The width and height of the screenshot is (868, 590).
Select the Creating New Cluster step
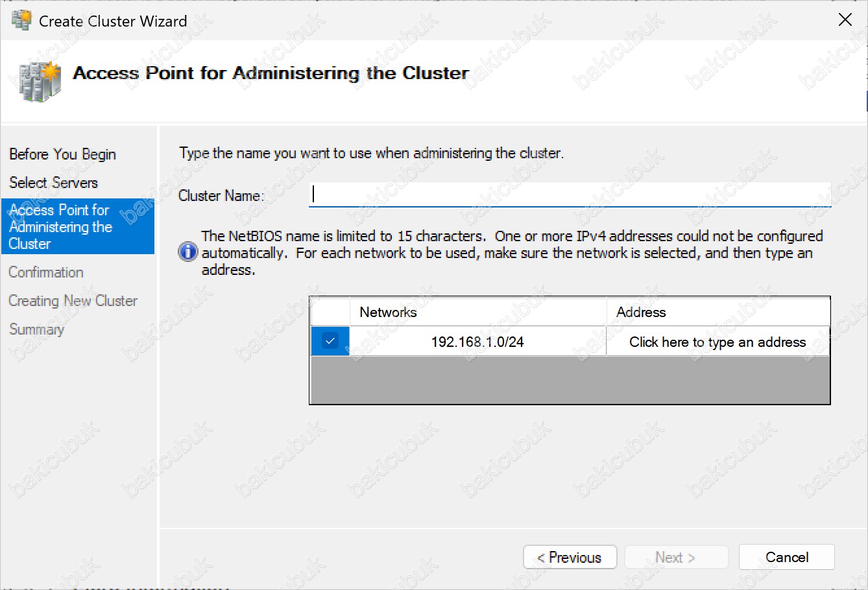point(73,301)
